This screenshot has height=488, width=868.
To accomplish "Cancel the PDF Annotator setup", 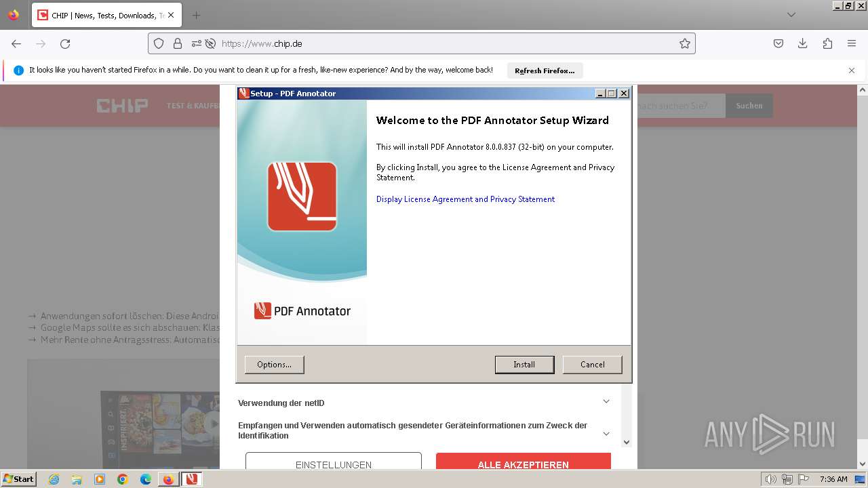I will pos(592,365).
